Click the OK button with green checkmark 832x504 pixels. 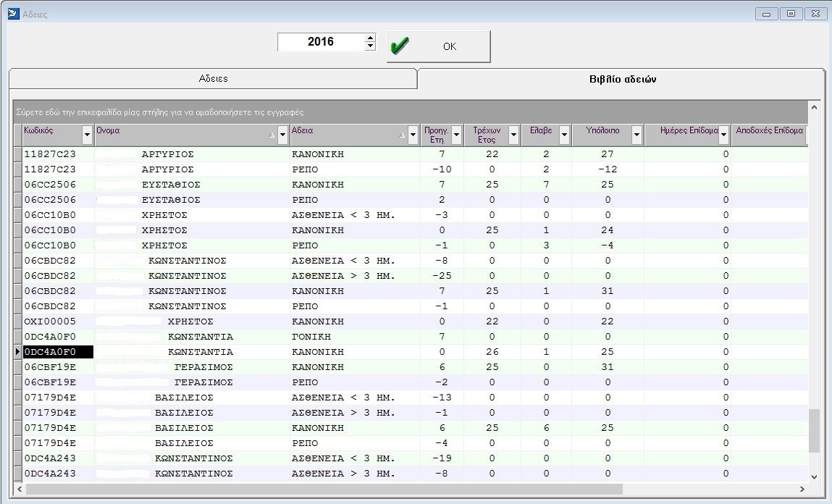[438, 46]
